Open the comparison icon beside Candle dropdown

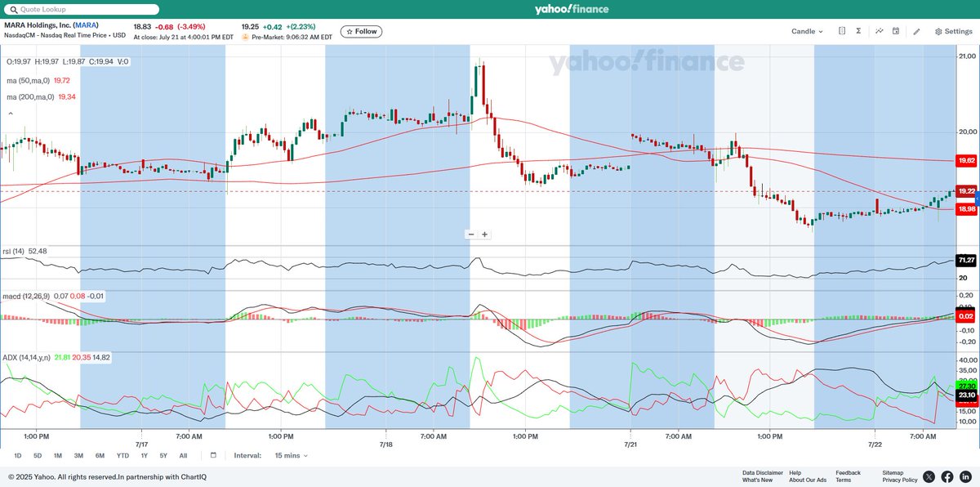[842, 31]
